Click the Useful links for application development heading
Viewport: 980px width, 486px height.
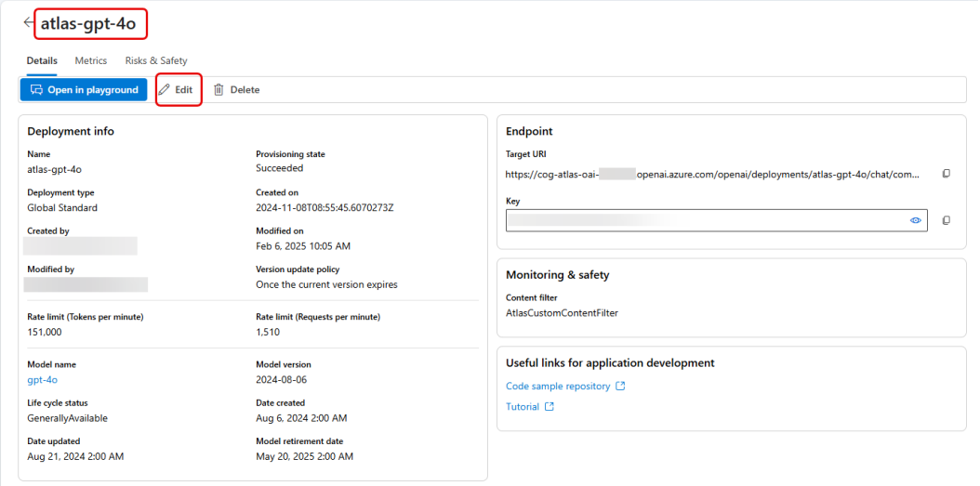point(610,363)
